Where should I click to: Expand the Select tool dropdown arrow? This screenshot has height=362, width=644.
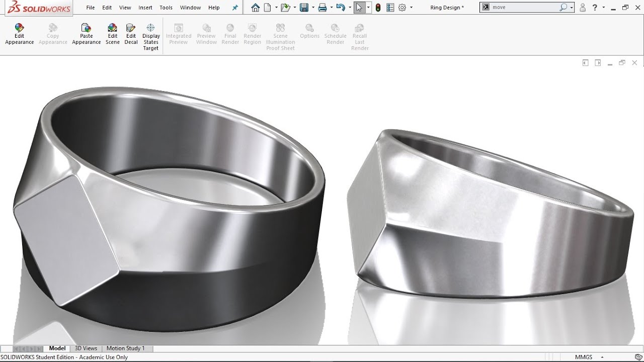369,8
